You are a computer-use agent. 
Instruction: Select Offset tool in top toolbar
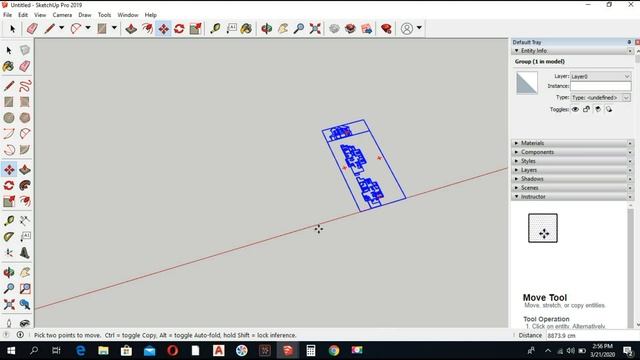(x=147, y=29)
